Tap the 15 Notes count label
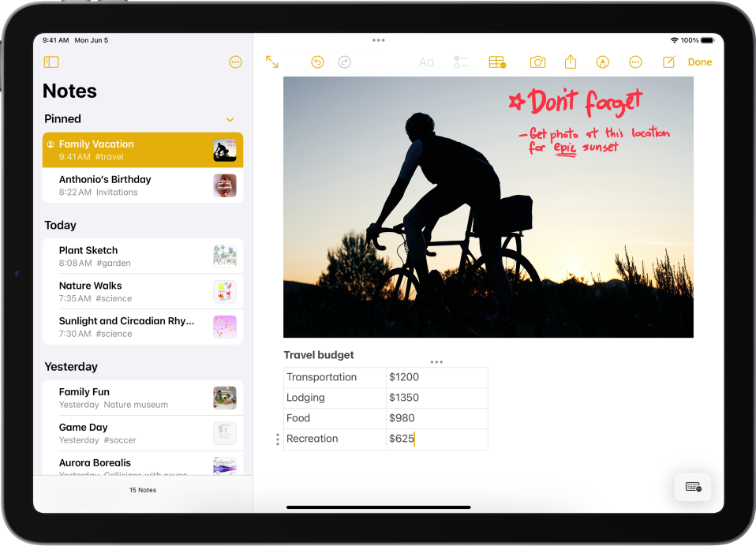 pyautogui.click(x=143, y=490)
